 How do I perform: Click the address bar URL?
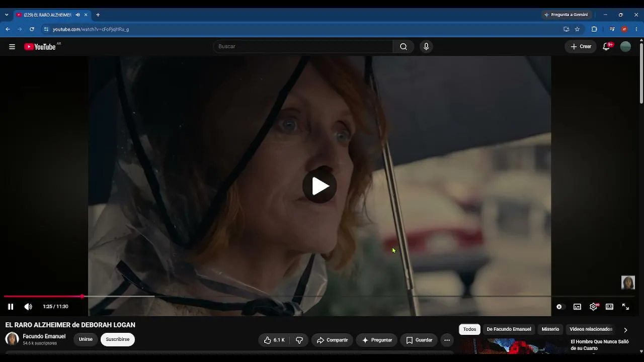pyautogui.click(x=91, y=29)
